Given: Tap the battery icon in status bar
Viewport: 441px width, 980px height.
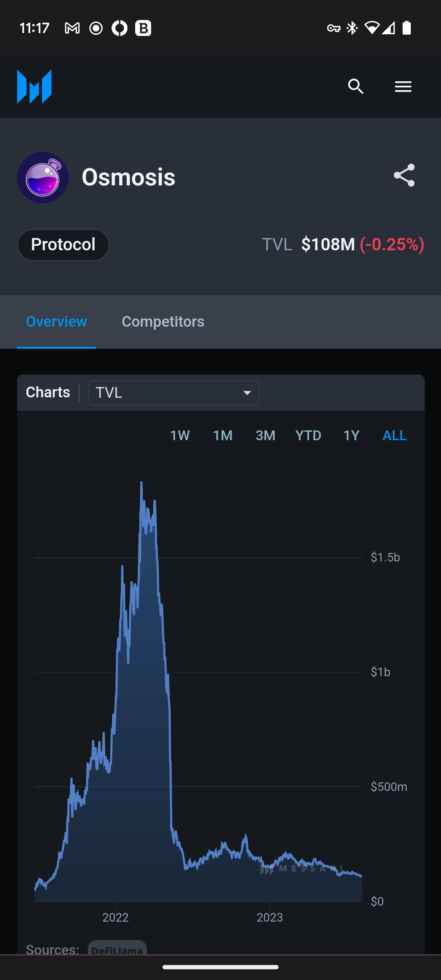Looking at the screenshot, I should 407,28.
